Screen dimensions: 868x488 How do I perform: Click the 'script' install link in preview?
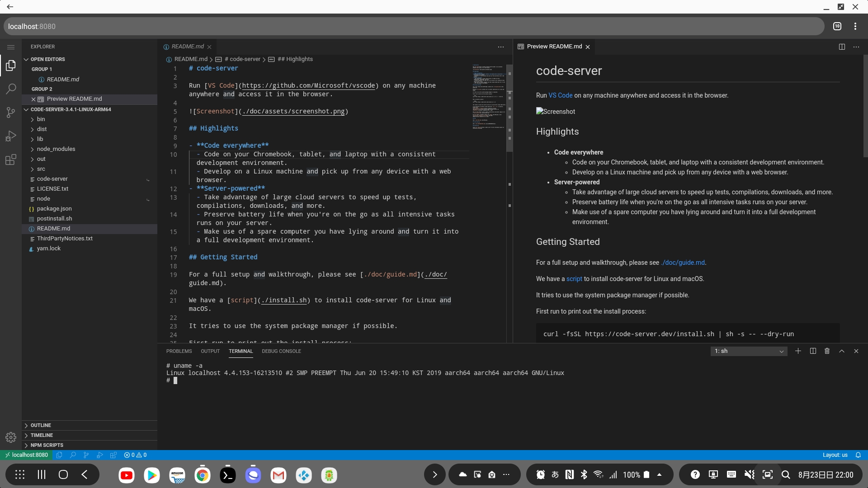[574, 279]
